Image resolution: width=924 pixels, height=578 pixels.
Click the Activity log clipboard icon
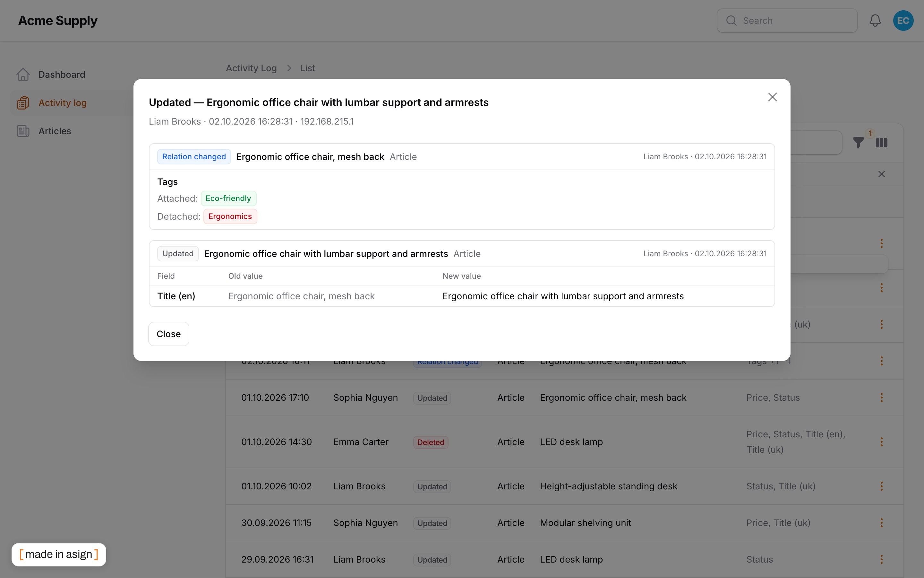point(23,103)
